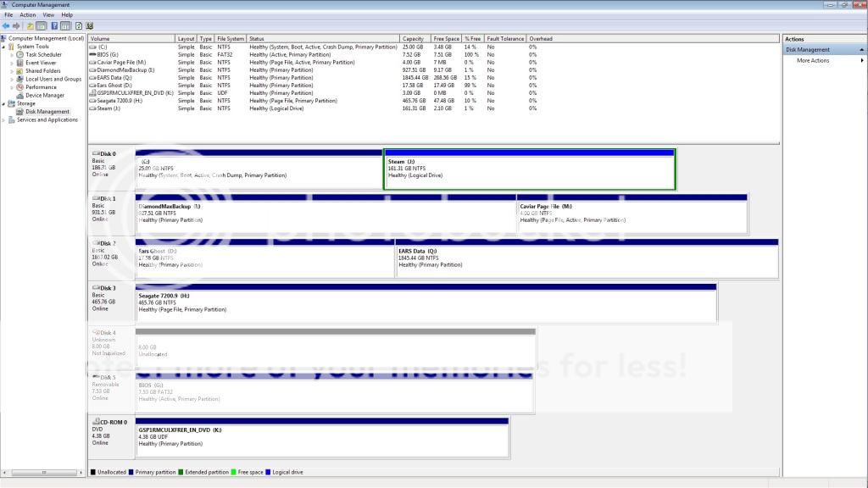
Task: Click the Back arrow in the toolbar
Action: (x=6, y=25)
